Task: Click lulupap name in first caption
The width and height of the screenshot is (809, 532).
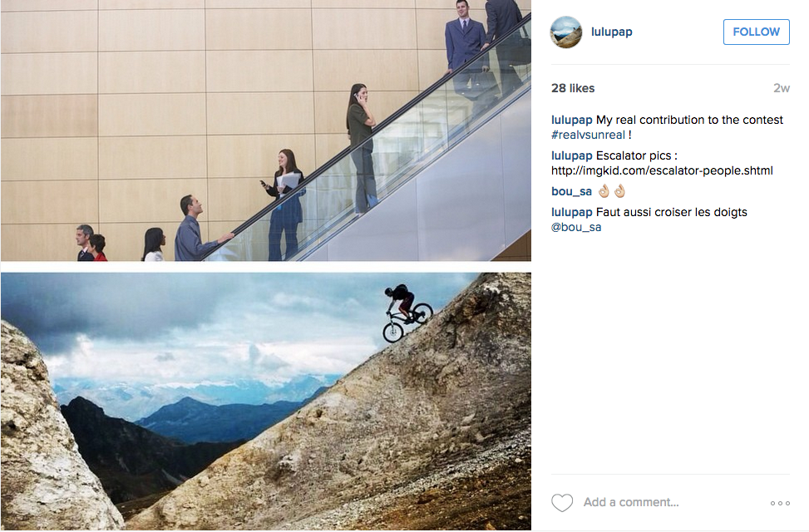Action: [x=572, y=120]
